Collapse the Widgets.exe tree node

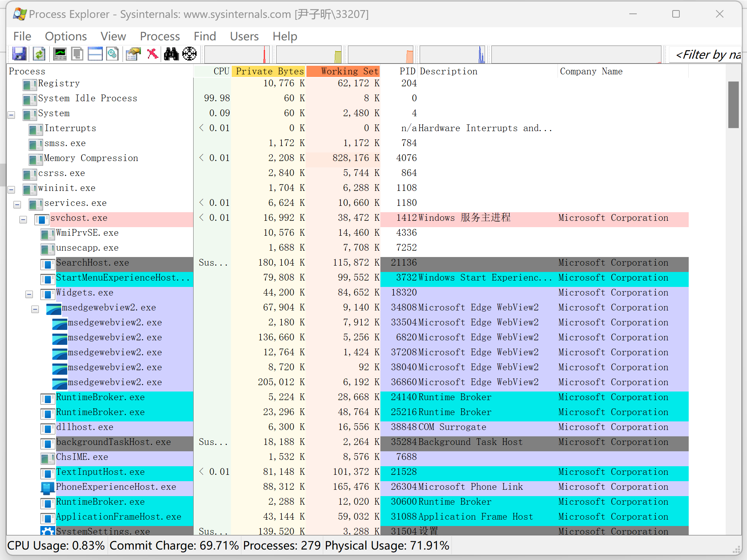click(30, 294)
